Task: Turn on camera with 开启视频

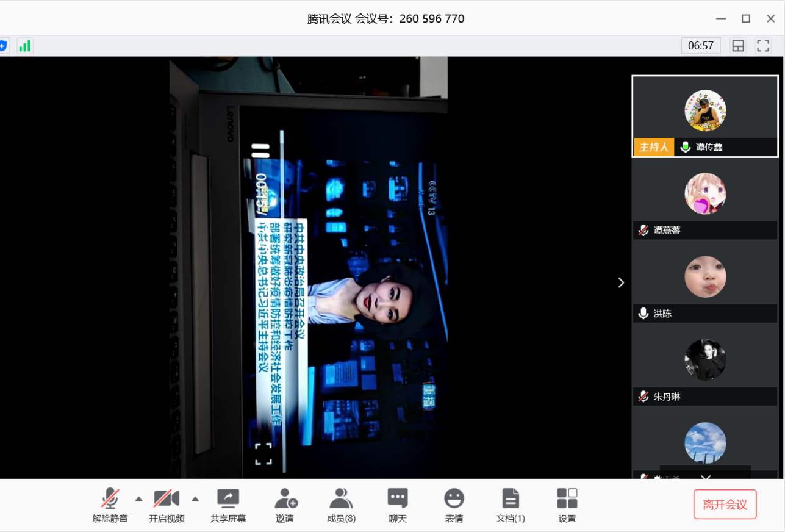Action: (x=166, y=505)
